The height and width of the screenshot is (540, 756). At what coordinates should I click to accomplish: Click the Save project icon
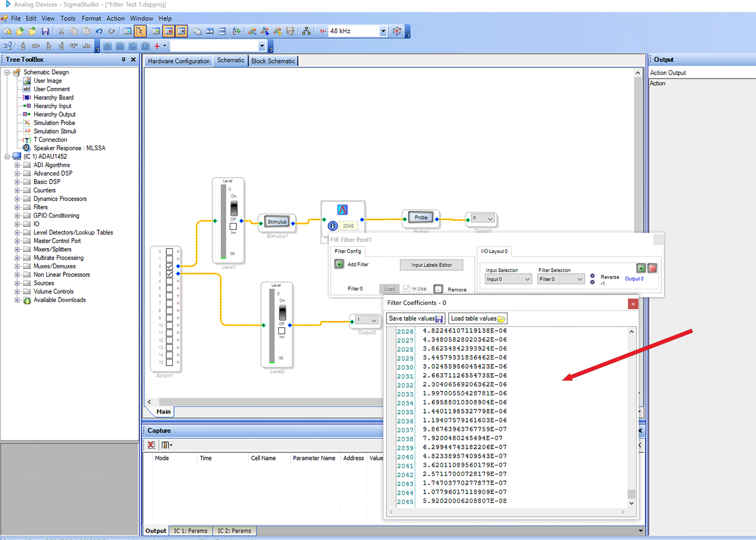45,31
